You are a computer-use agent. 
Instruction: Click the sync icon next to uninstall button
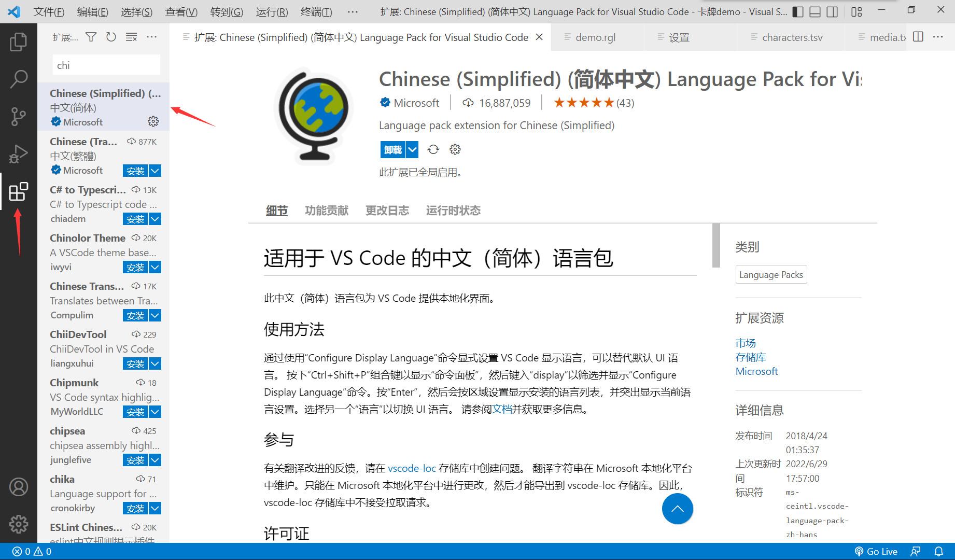click(x=433, y=149)
